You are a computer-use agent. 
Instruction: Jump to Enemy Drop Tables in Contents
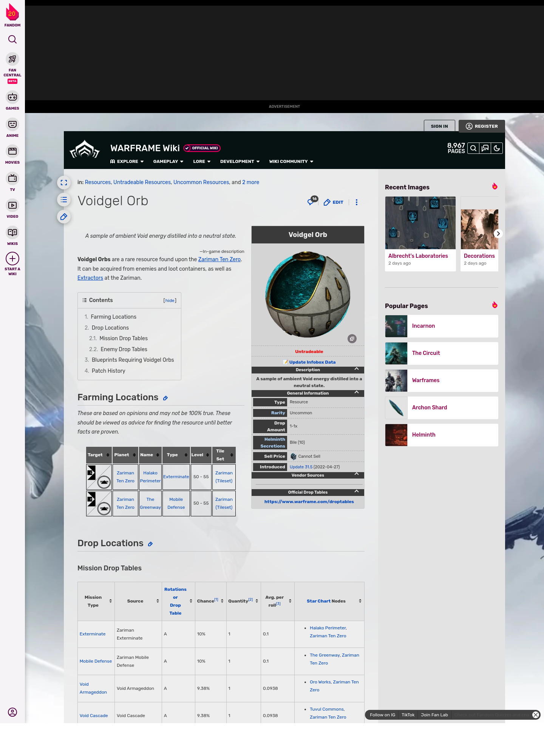(x=124, y=349)
